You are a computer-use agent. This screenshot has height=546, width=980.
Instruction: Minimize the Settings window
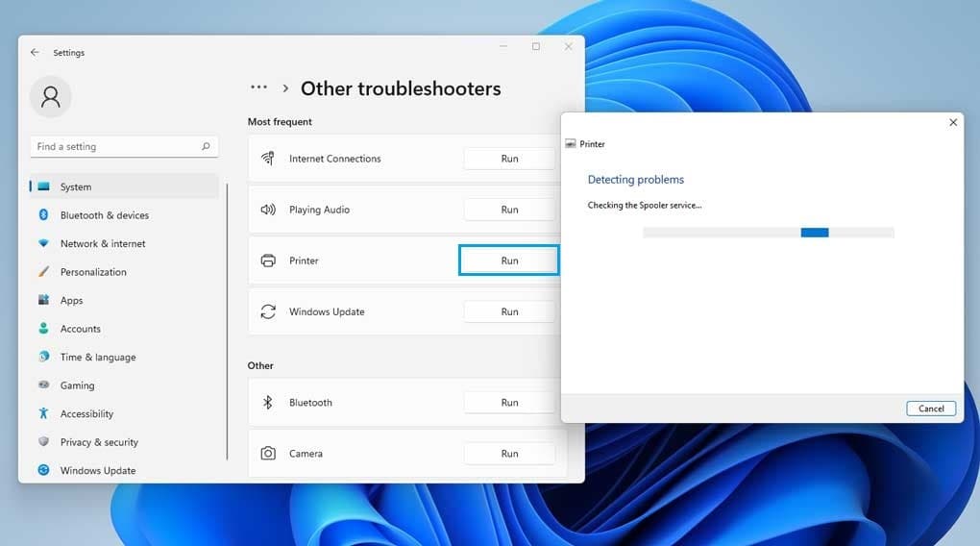click(503, 46)
